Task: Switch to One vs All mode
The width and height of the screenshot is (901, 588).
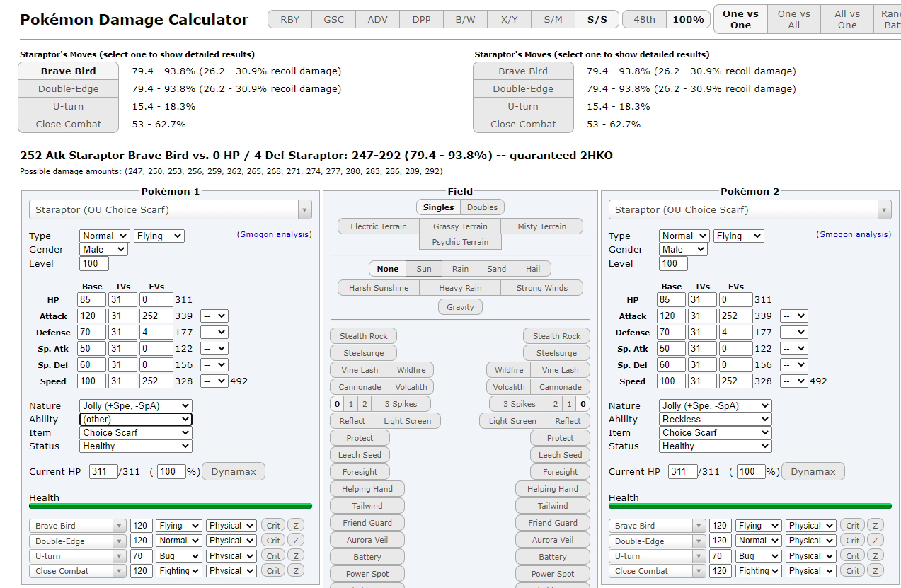Action: click(794, 19)
